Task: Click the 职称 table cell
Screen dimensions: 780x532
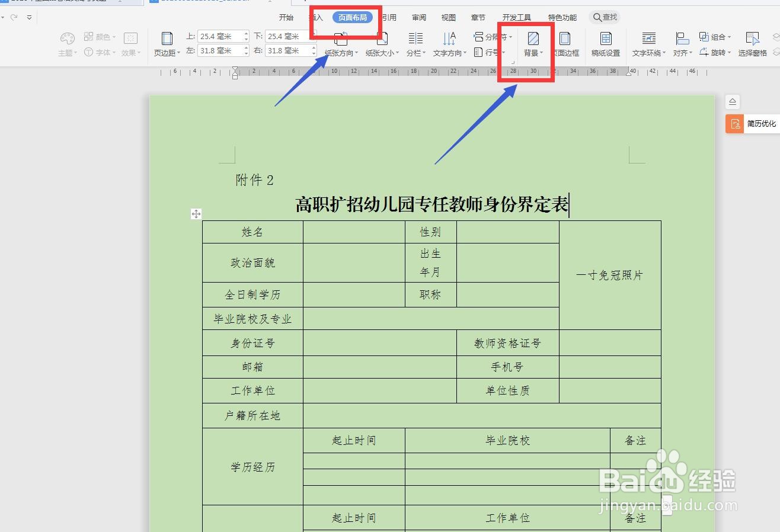Action: (431, 294)
